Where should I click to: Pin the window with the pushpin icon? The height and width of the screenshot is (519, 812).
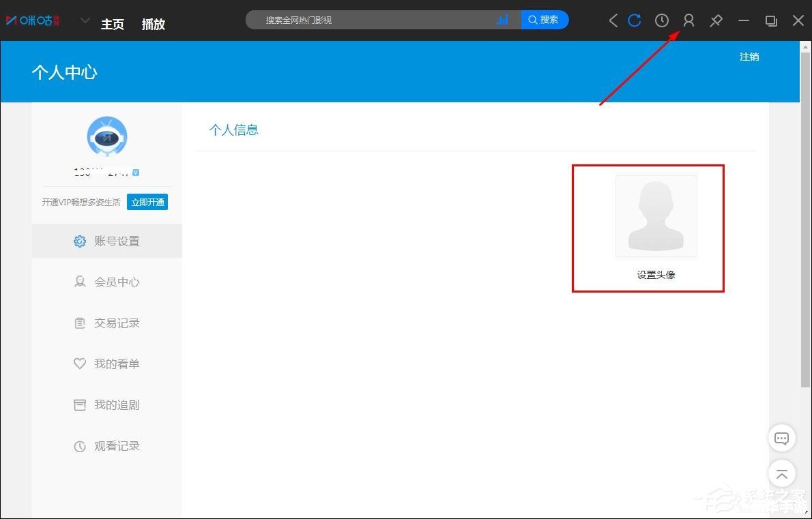[x=716, y=20]
